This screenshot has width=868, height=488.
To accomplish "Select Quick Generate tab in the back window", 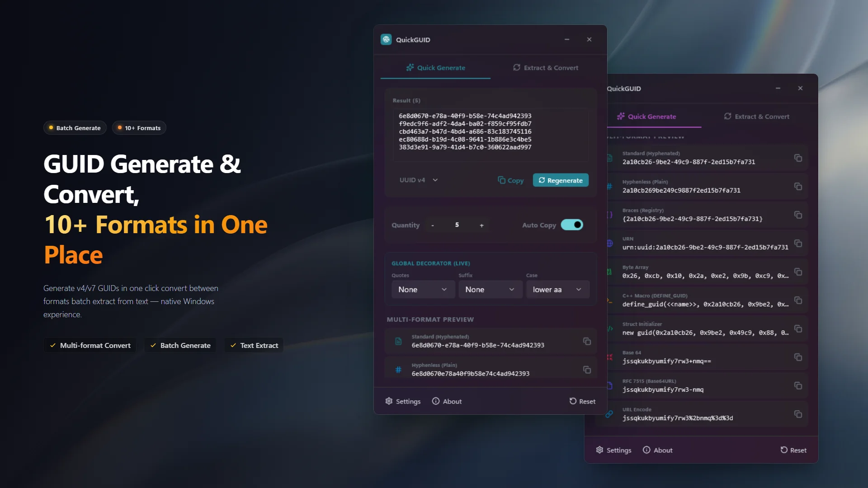I will pos(646,117).
